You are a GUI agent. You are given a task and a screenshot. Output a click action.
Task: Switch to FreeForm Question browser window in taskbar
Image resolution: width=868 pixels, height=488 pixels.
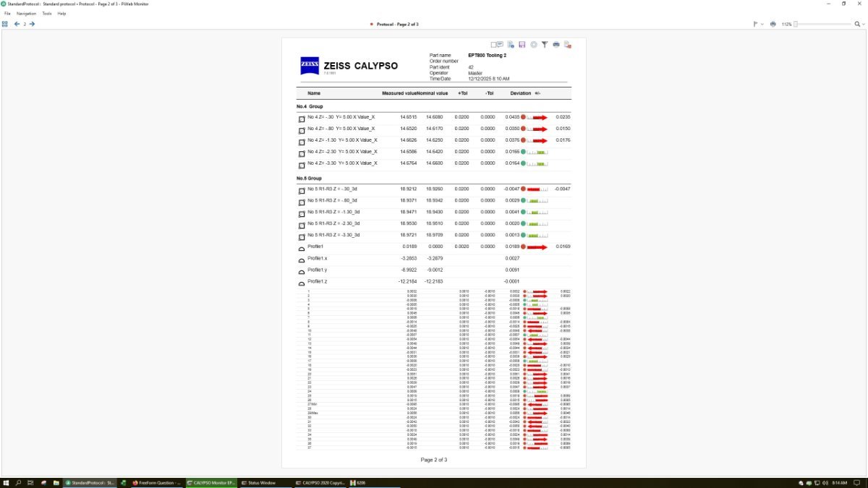(156, 482)
